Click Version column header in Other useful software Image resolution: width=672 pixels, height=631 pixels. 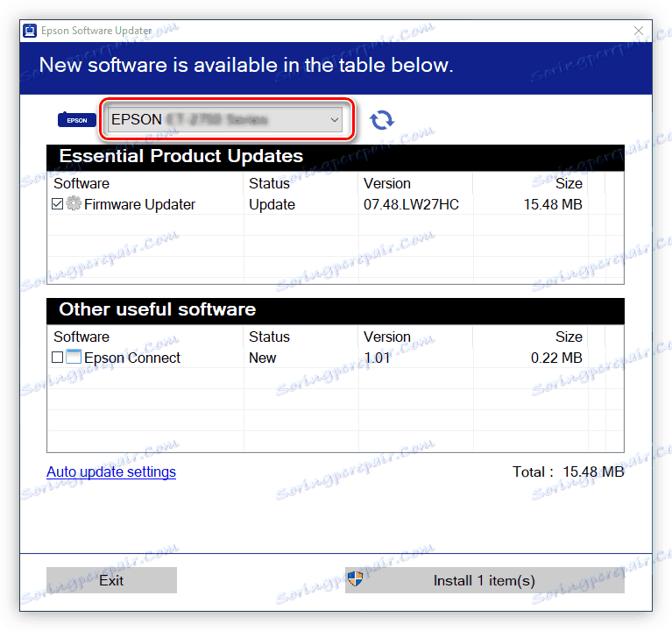tap(387, 337)
